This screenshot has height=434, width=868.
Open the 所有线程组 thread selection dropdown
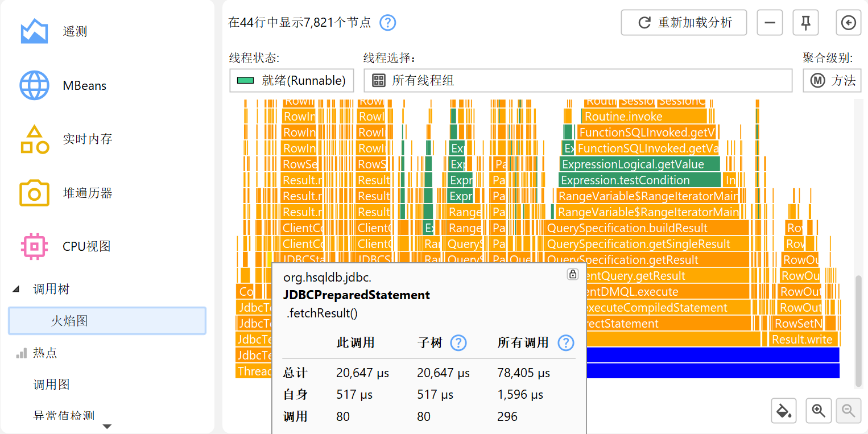578,80
